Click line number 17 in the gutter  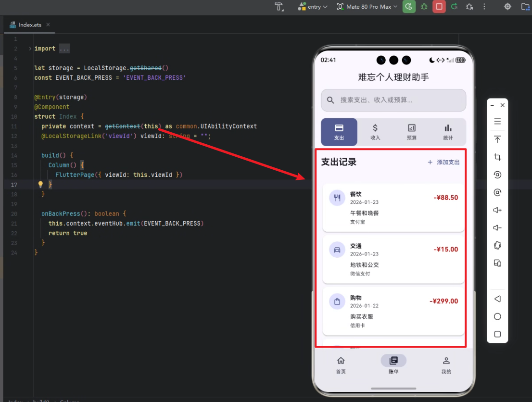tap(14, 185)
